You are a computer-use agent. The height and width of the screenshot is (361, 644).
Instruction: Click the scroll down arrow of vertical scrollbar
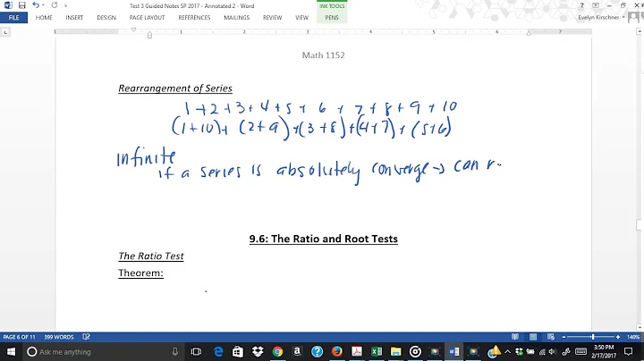point(640,327)
